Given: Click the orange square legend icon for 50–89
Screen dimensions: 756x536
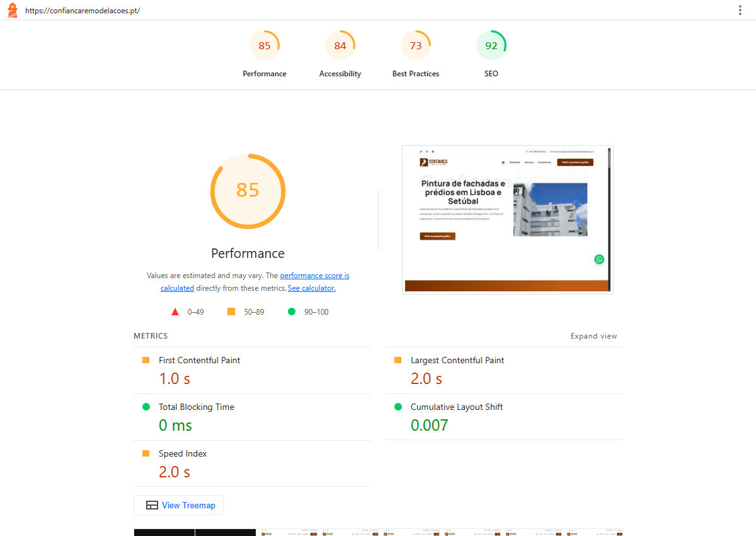Looking at the screenshot, I should 231,312.
